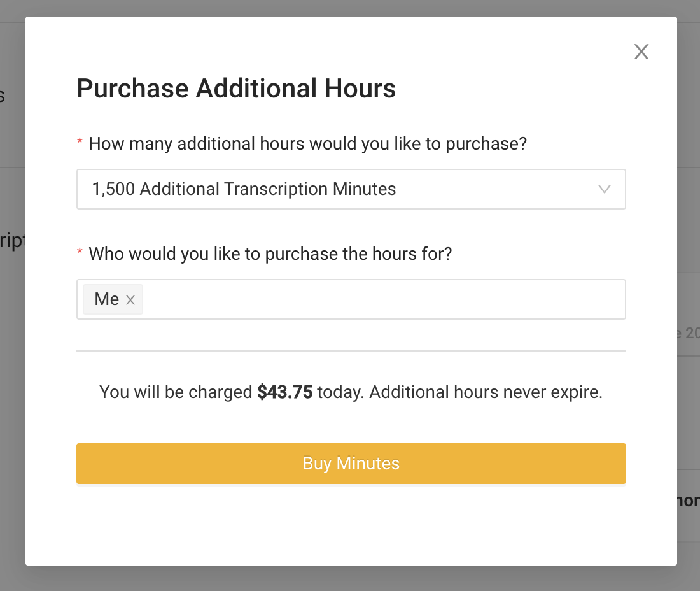Select the "Me" recipient chip label
Image resolution: width=700 pixels, height=591 pixels.
pyautogui.click(x=106, y=299)
